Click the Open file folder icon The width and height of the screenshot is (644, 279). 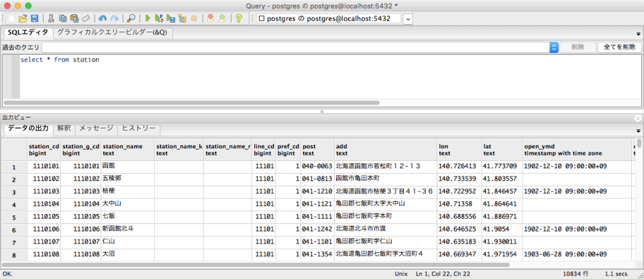[23, 19]
